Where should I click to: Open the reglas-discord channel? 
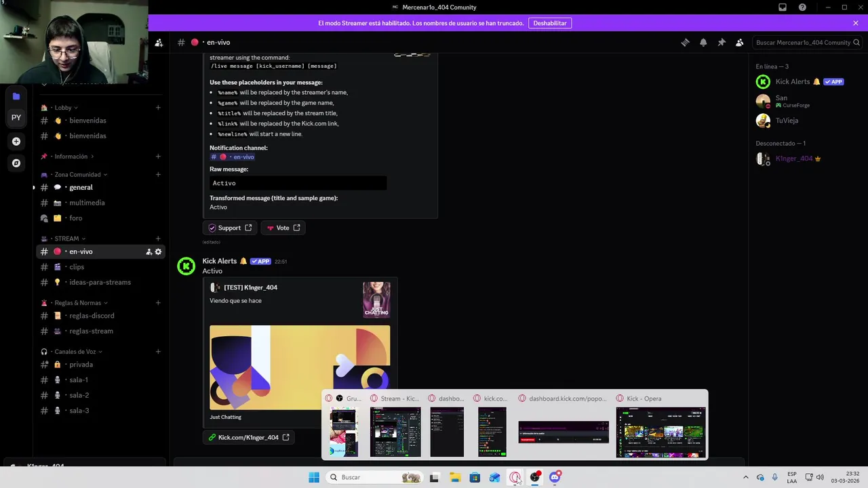tap(100, 316)
